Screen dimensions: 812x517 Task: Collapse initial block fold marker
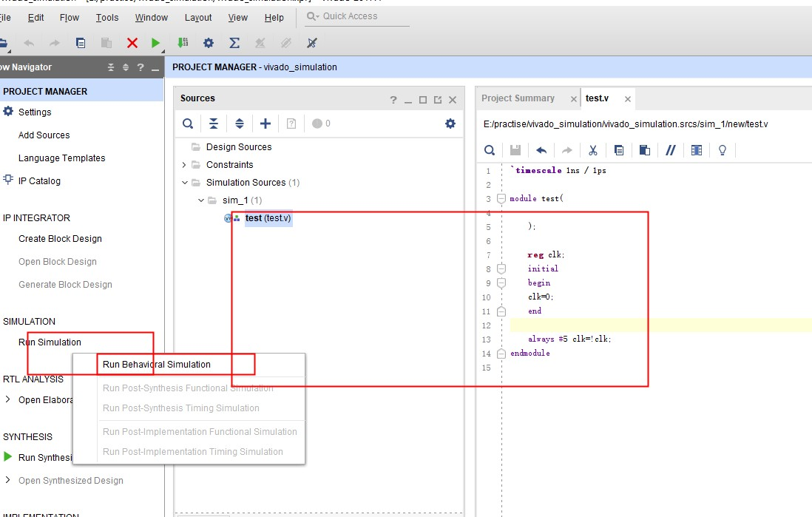coord(501,268)
